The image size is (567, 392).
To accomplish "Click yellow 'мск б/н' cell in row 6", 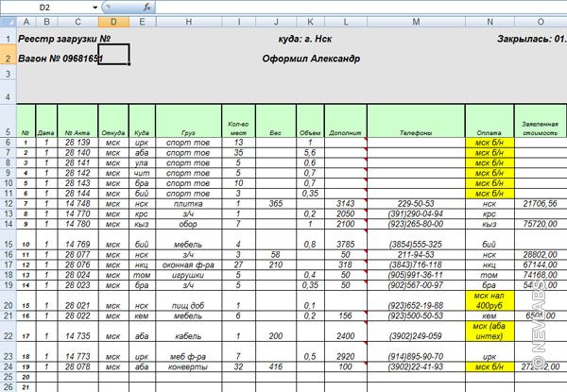I will 489,143.
